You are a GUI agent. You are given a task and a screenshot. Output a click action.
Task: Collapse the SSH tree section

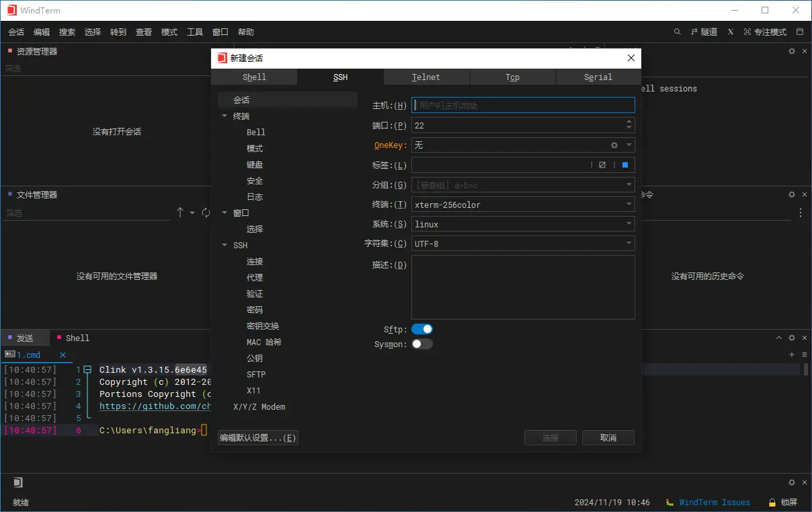tap(225, 246)
